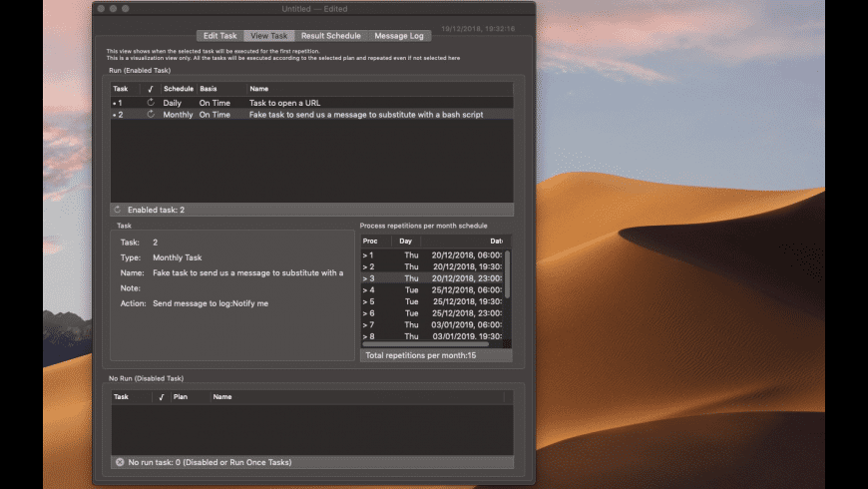Switch to the Edit Task tab
868x489 pixels.
(x=219, y=36)
